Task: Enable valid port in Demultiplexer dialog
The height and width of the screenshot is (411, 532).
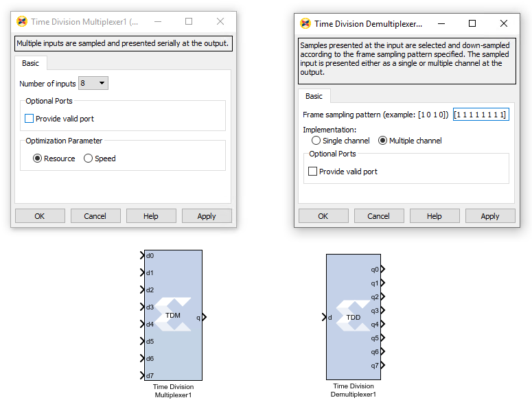Action: coord(313,172)
